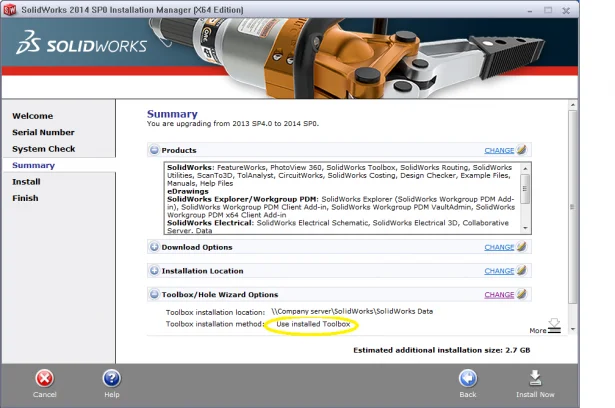Screen dimensions: 615x408
Task: Click the Finish step in the sidebar
Action: tap(25, 198)
